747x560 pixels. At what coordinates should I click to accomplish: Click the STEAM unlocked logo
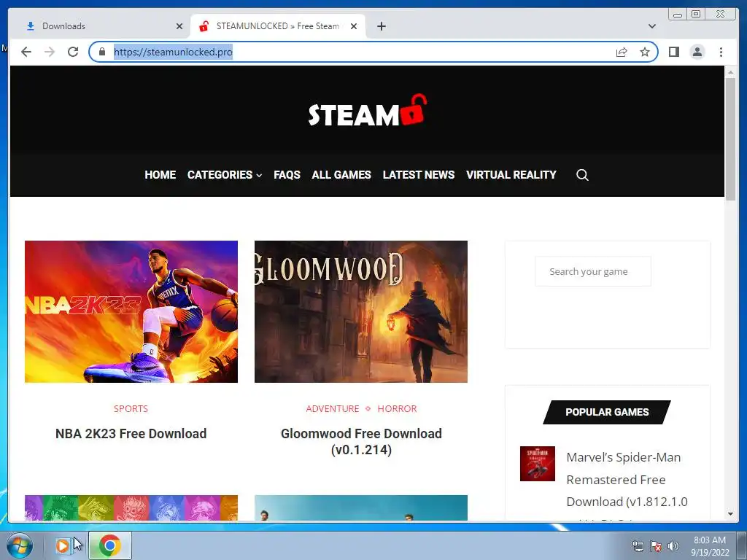tap(368, 112)
